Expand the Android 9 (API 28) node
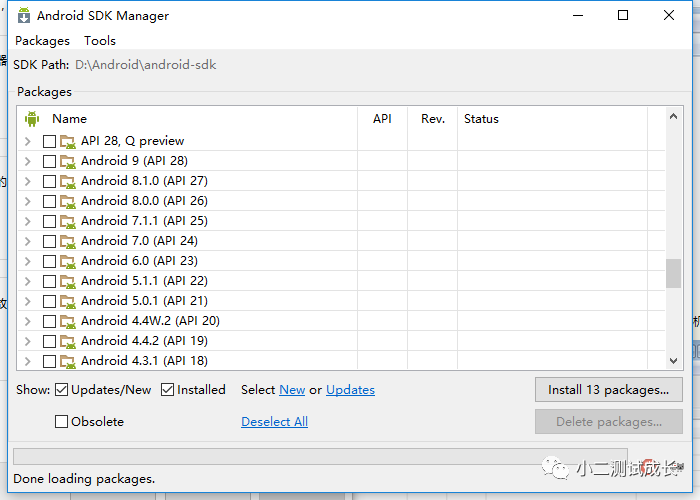This screenshot has height=500, width=700. pos(28,162)
